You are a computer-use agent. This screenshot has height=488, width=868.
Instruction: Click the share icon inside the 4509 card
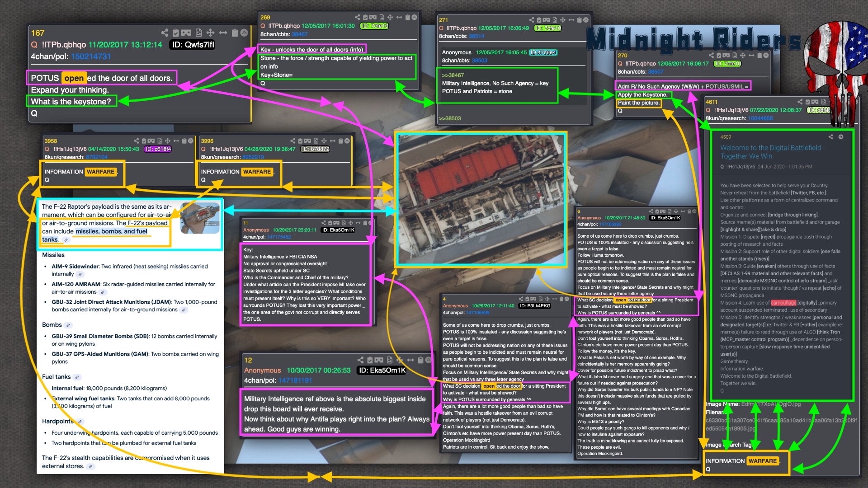(x=830, y=137)
